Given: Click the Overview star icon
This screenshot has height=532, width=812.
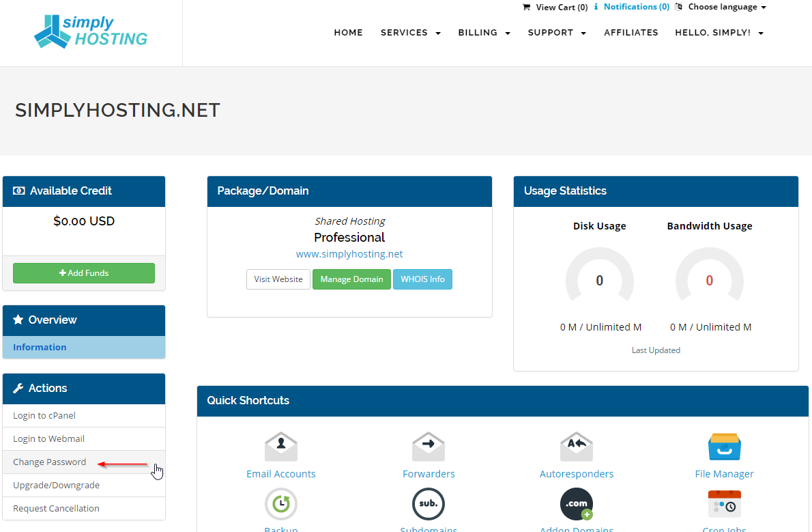Looking at the screenshot, I should pos(18,320).
